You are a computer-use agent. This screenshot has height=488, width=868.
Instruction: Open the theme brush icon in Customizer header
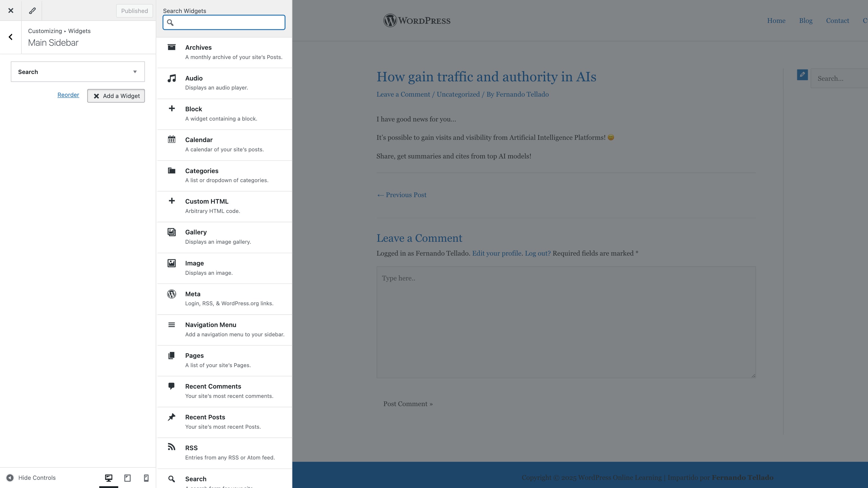(x=32, y=10)
